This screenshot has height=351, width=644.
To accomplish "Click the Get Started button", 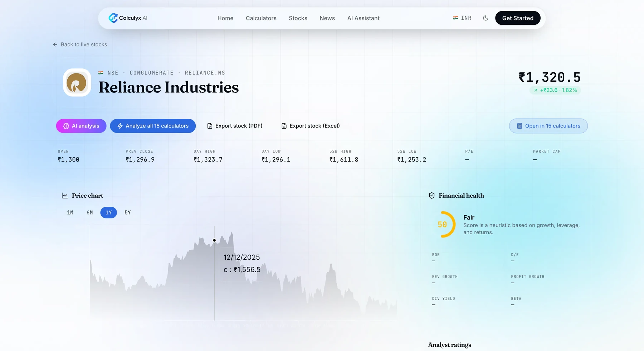I will coord(518,18).
